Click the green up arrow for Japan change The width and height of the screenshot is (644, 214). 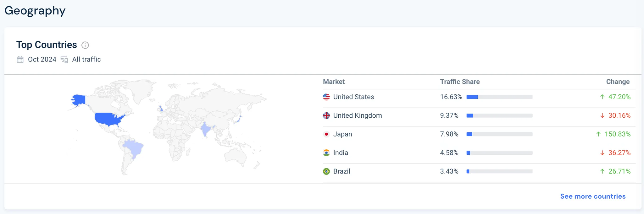point(598,134)
